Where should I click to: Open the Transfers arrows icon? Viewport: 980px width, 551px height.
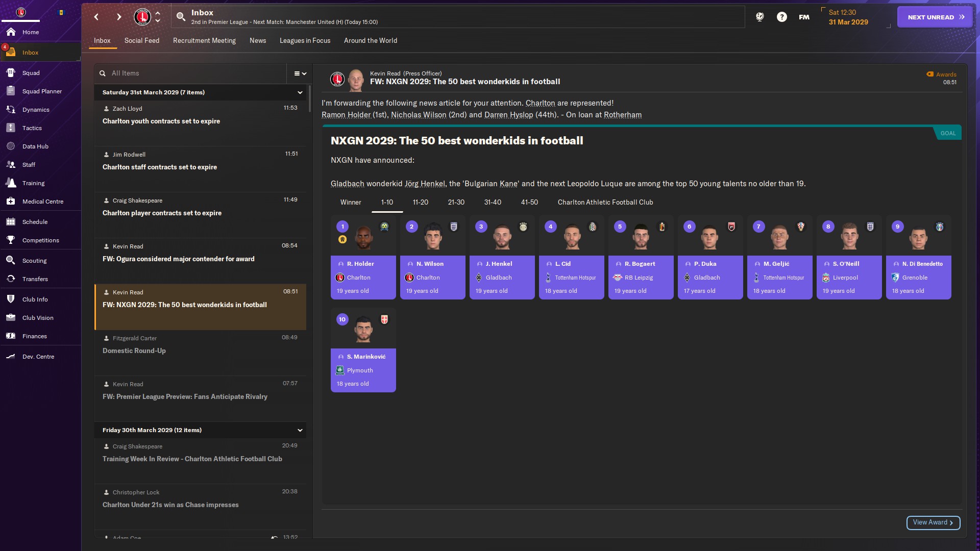(x=11, y=279)
